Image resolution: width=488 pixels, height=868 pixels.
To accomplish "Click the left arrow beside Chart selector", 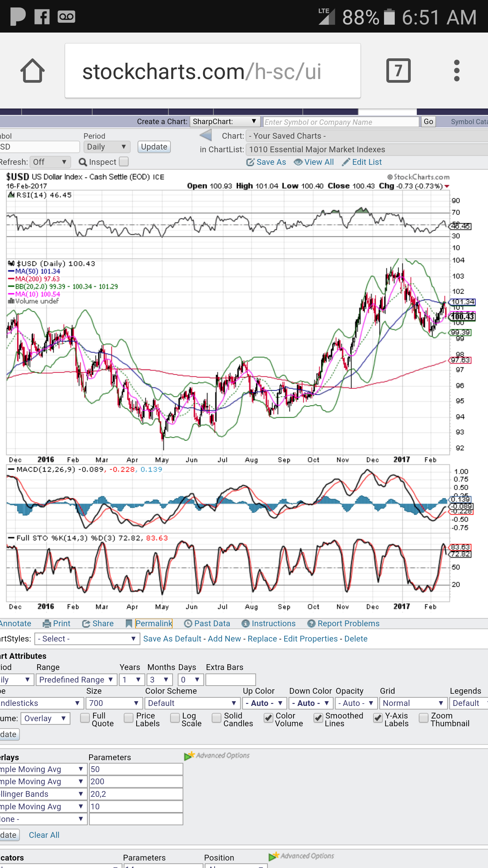I will pyautogui.click(x=206, y=136).
